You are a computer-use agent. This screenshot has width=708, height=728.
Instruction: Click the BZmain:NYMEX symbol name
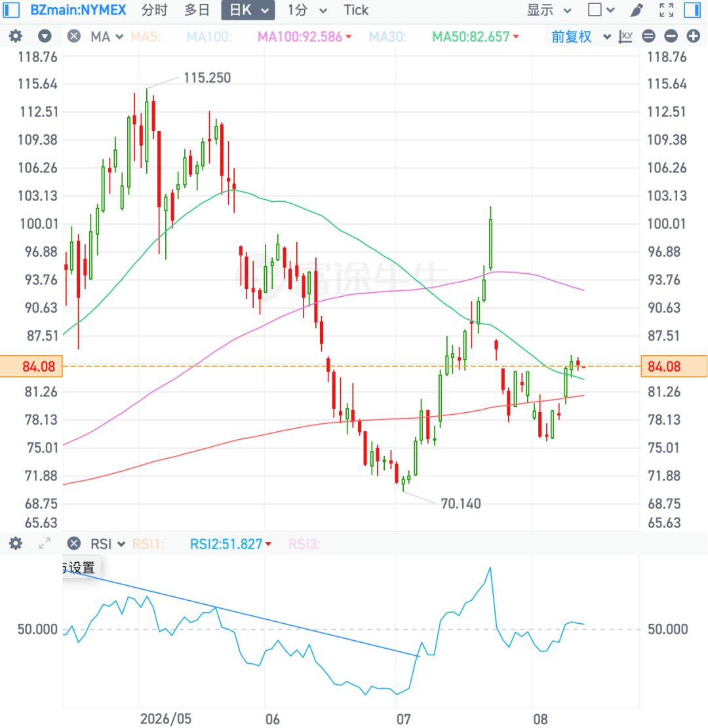point(78,10)
